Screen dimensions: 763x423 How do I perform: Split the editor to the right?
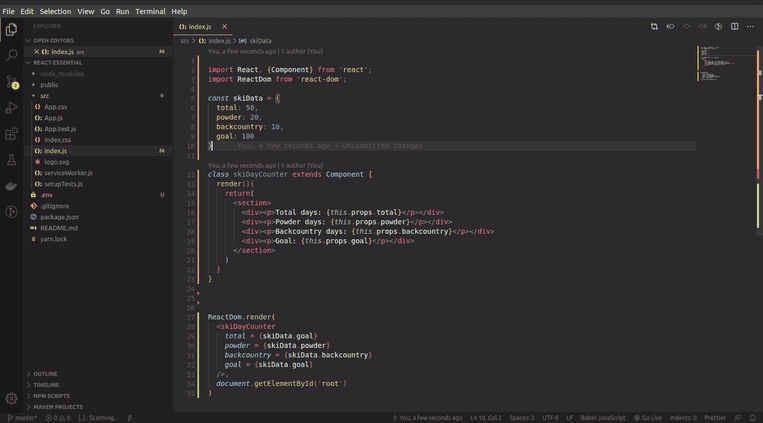point(734,27)
